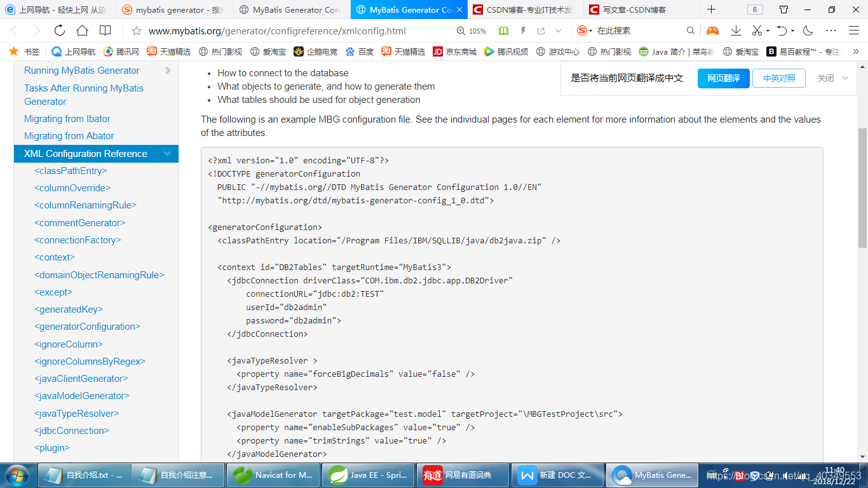Toggle night mode moon icon
Screen dimensions: 868x488
[808, 30]
